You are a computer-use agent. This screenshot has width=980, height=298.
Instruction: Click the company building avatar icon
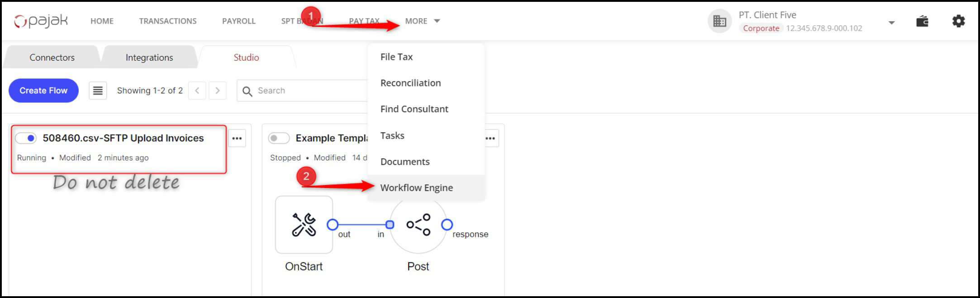click(719, 21)
